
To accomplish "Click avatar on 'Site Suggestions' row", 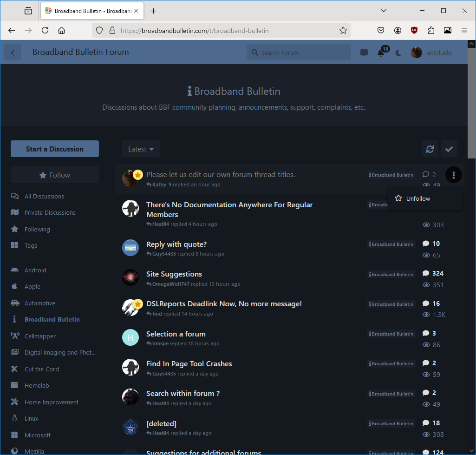I will [130, 277].
